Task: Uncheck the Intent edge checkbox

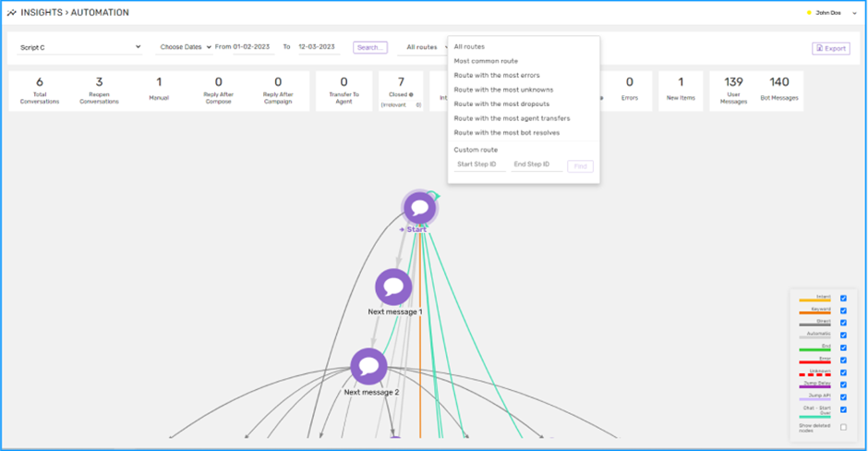Action: 843,299
